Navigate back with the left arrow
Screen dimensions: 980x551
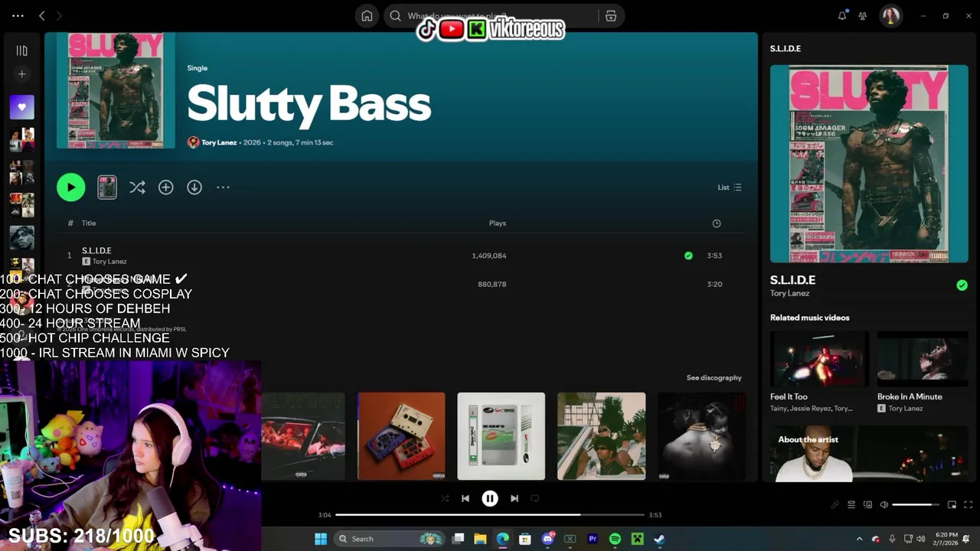(42, 15)
